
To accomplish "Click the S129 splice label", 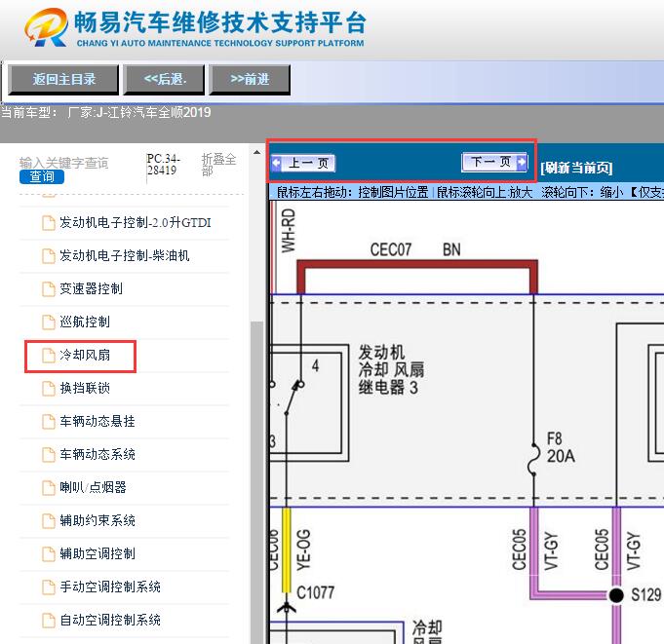I will click(645, 595).
